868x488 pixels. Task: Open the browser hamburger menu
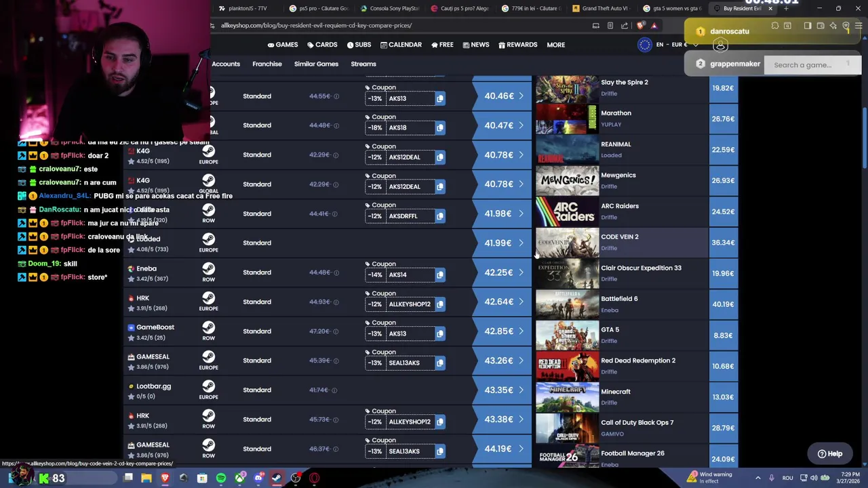click(859, 26)
